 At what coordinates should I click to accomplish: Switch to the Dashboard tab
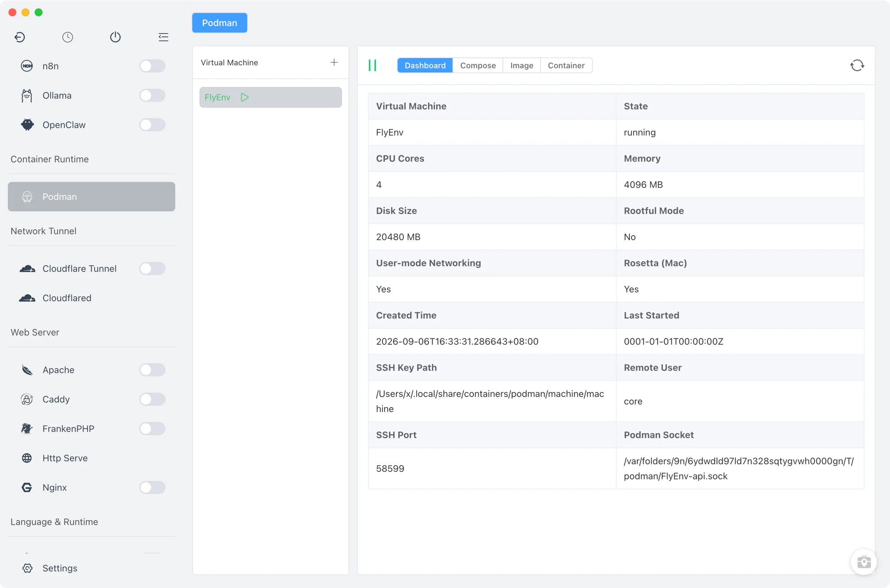click(x=425, y=66)
